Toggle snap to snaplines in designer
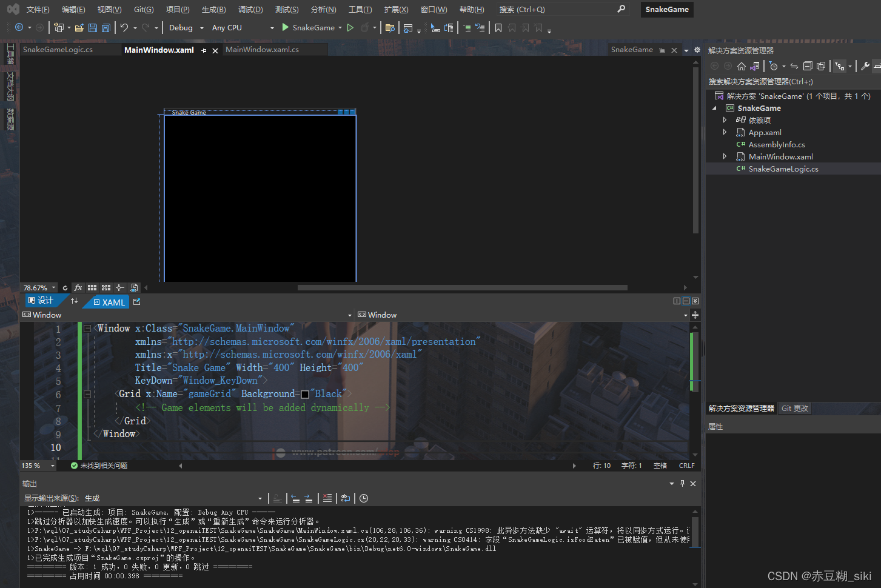This screenshot has height=588, width=881. coord(120,288)
